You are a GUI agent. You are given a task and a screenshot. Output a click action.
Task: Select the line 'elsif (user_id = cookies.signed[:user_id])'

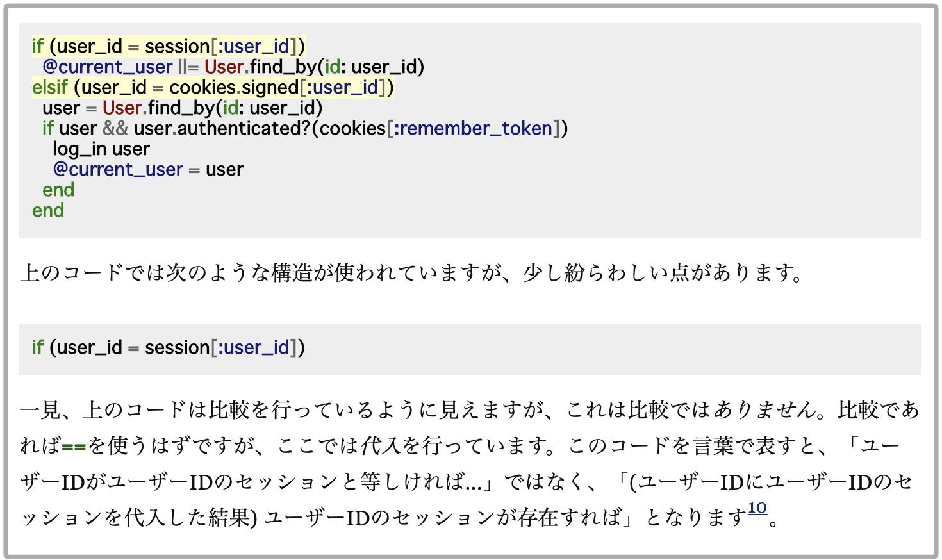[x=213, y=87]
